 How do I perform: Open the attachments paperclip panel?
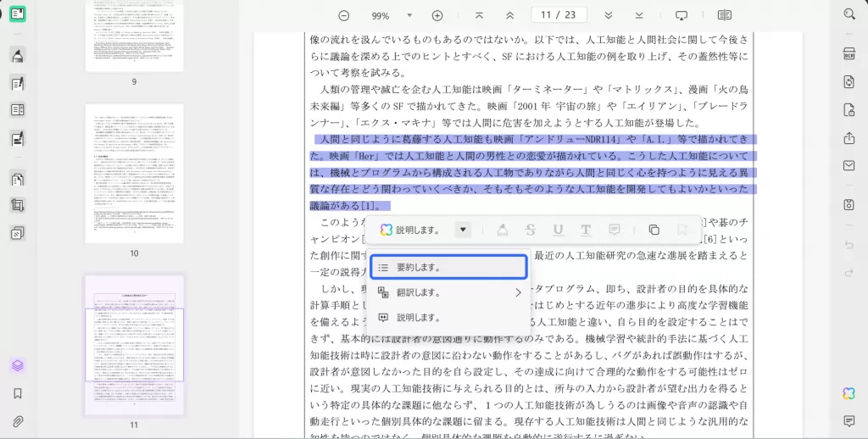pos(18,422)
